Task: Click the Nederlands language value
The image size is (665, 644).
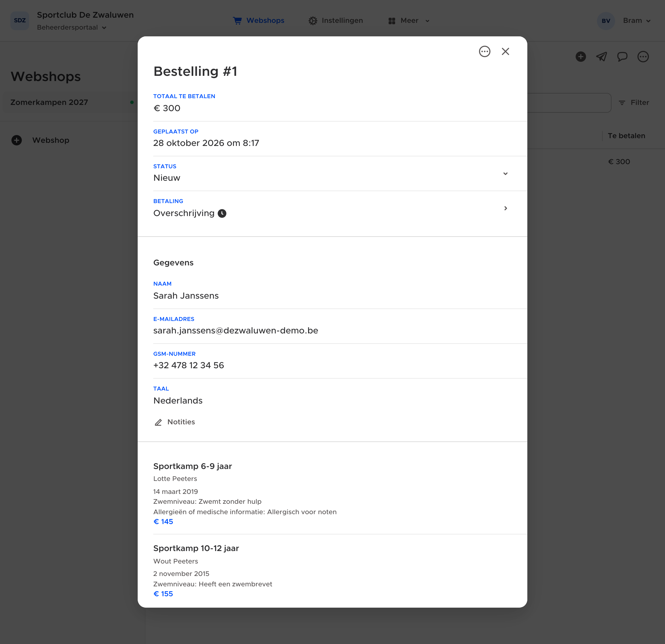Action: (x=178, y=400)
